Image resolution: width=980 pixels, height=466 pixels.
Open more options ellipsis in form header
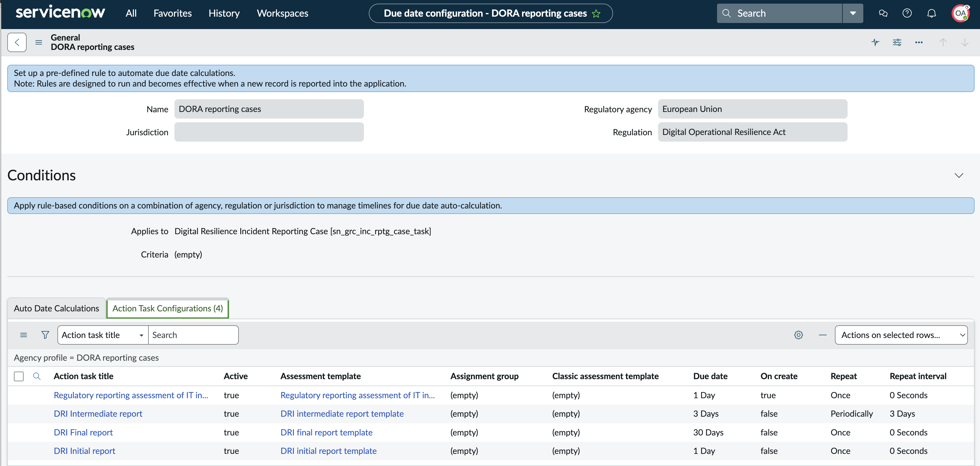click(x=919, y=42)
